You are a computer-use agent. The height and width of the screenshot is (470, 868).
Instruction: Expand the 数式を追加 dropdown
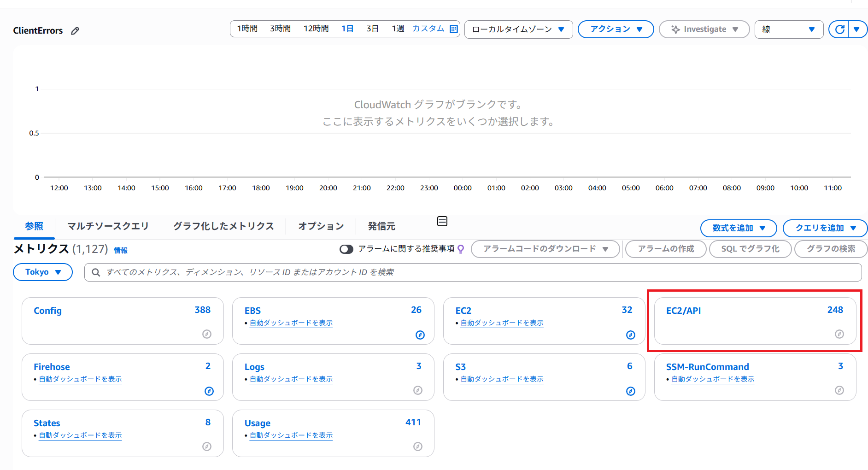[x=739, y=228]
